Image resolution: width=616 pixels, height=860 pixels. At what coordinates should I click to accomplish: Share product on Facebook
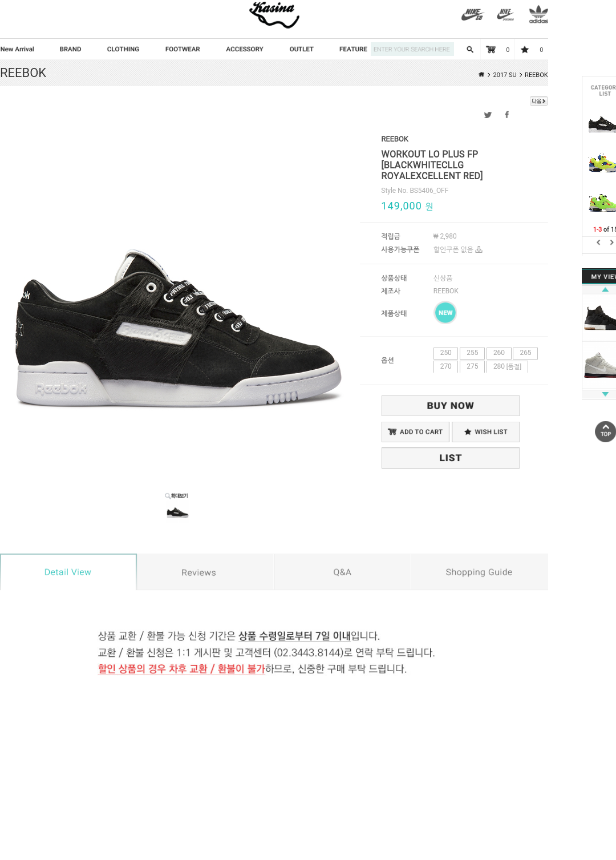click(x=506, y=115)
